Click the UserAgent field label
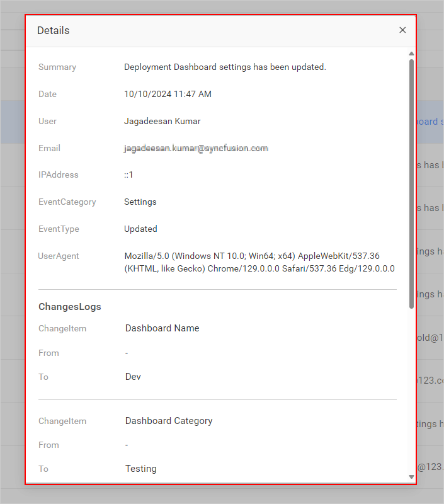Viewport: 444px width, 504px height. coord(59,256)
